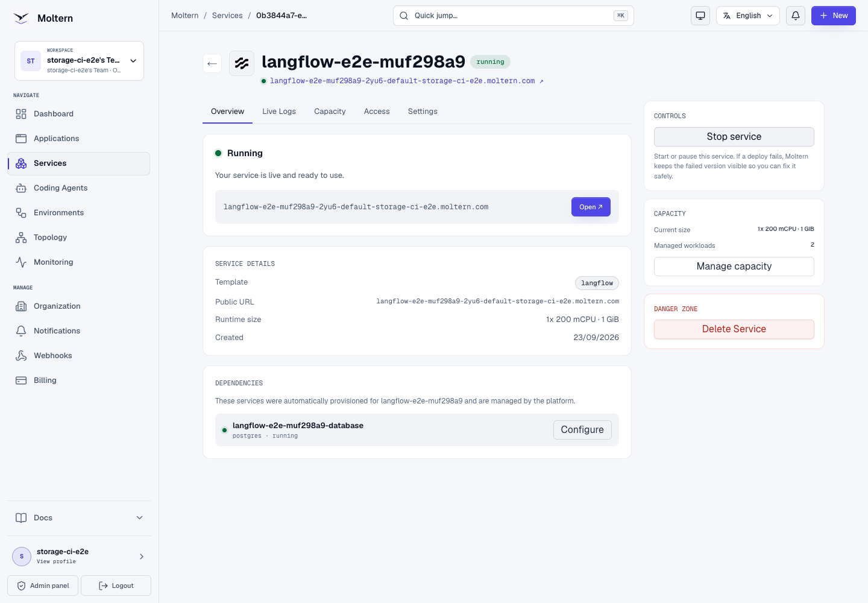
Task: Click the New button
Action: [834, 16]
